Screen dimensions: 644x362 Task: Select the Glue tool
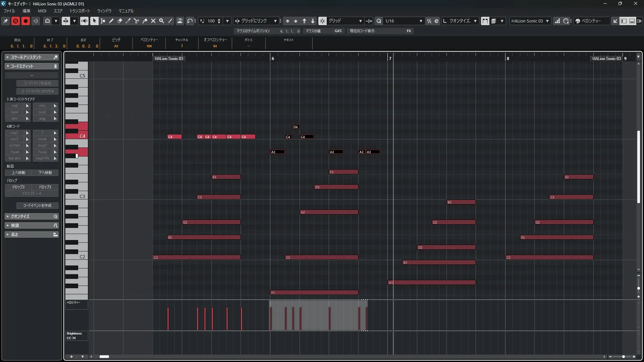145,21
